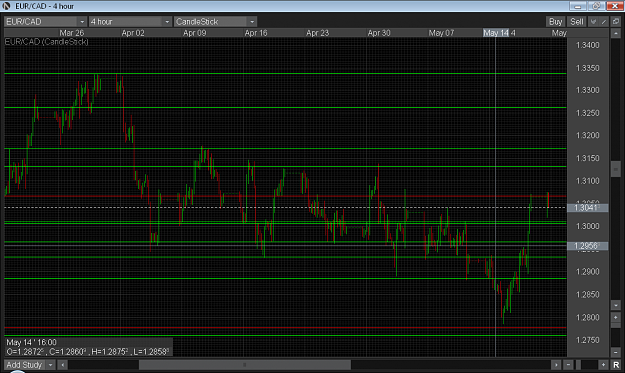This screenshot has width=625, height=373.
Task: Click the Sell button
Action: coord(576,22)
